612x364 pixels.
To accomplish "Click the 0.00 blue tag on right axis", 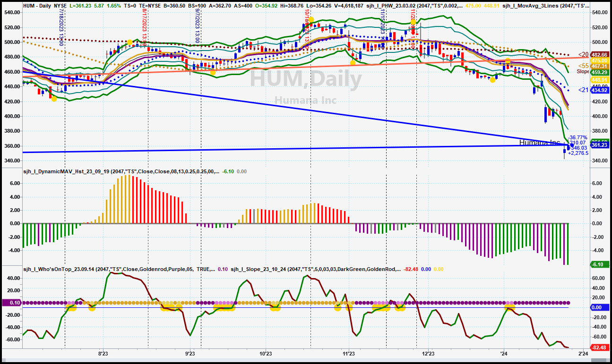I will pos(599,307).
